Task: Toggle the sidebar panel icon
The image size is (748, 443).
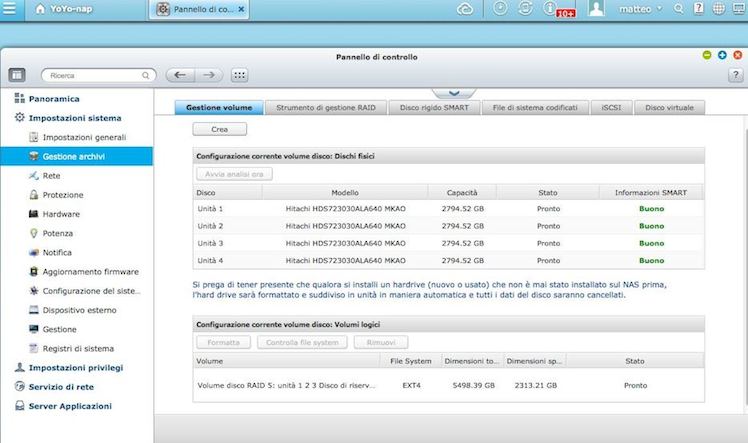Action: [x=17, y=75]
